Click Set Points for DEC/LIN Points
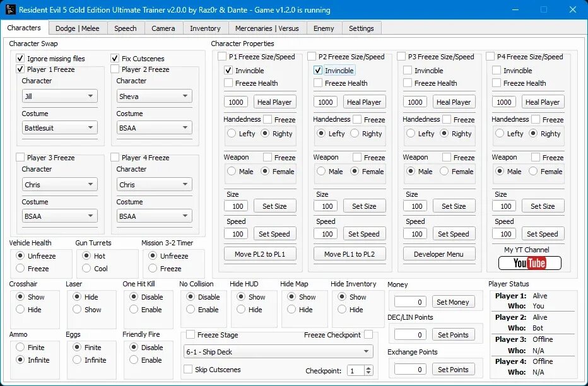Screen dimensions: 588x386 tap(453, 335)
